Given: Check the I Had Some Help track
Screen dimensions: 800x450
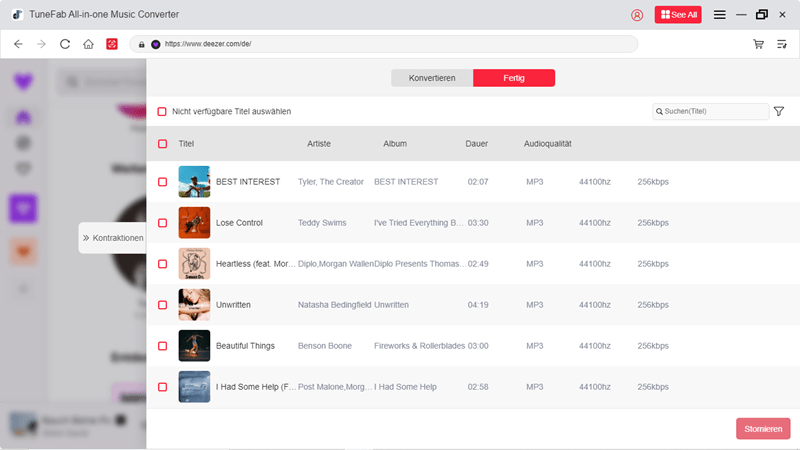Looking at the screenshot, I should coord(162,387).
